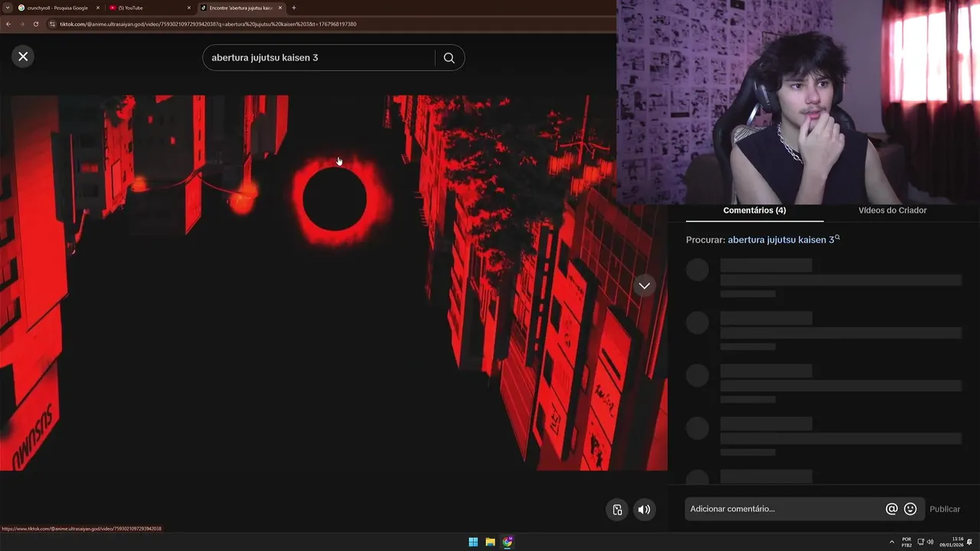The height and width of the screenshot is (551, 980).
Task: Click the tiktok.com address bar URL
Action: (x=207, y=24)
